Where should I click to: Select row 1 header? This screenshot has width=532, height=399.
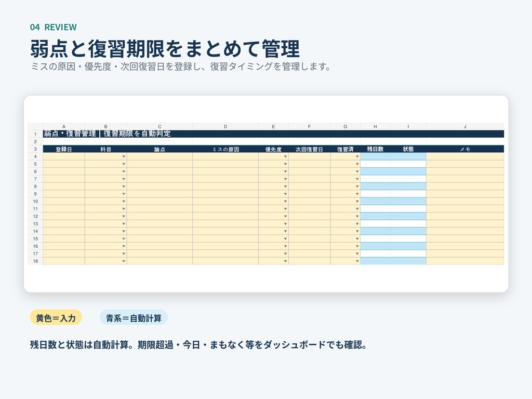[35, 134]
